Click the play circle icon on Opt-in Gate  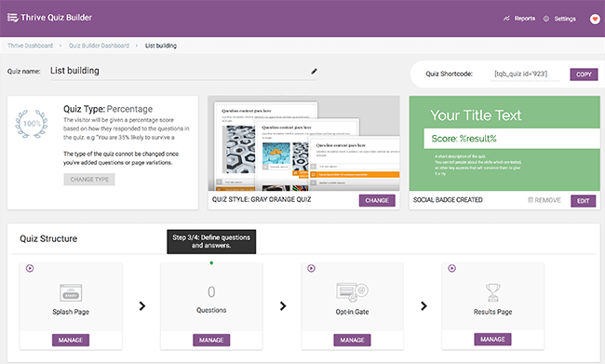coord(312,268)
